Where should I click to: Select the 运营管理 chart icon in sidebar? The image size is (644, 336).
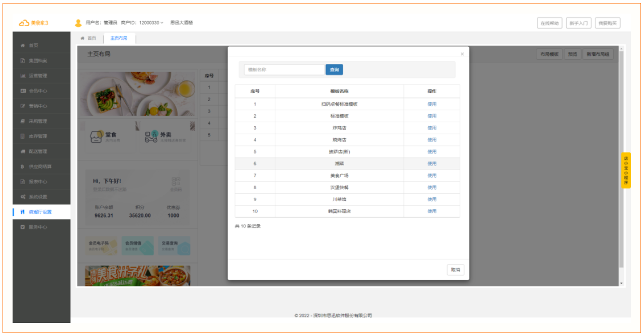tap(22, 75)
